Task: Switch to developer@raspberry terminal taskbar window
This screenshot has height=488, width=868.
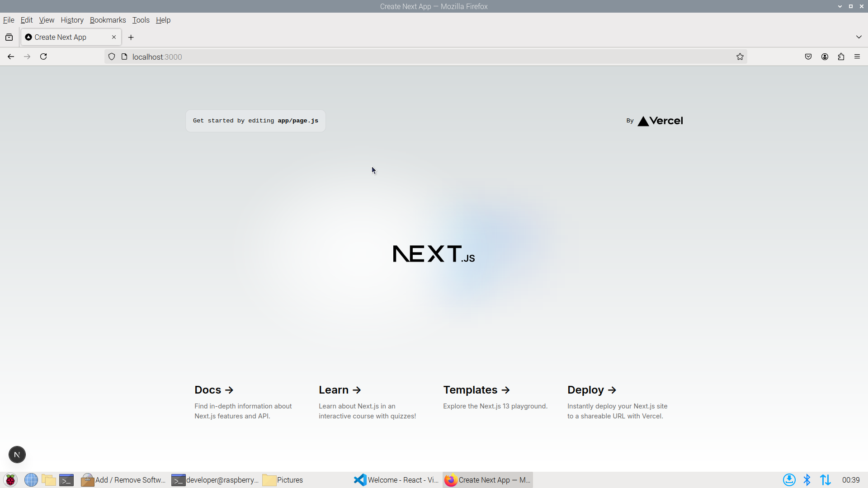Action: 215,480
